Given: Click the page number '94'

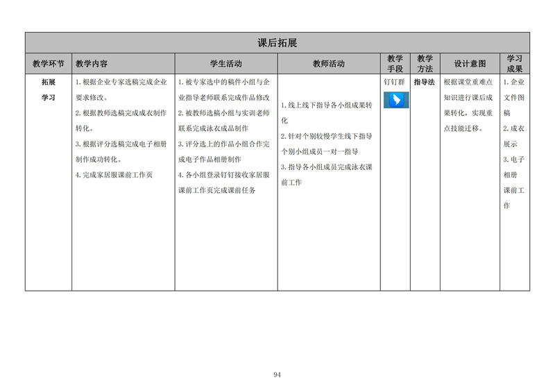Looking at the screenshot, I should (x=277, y=375).
